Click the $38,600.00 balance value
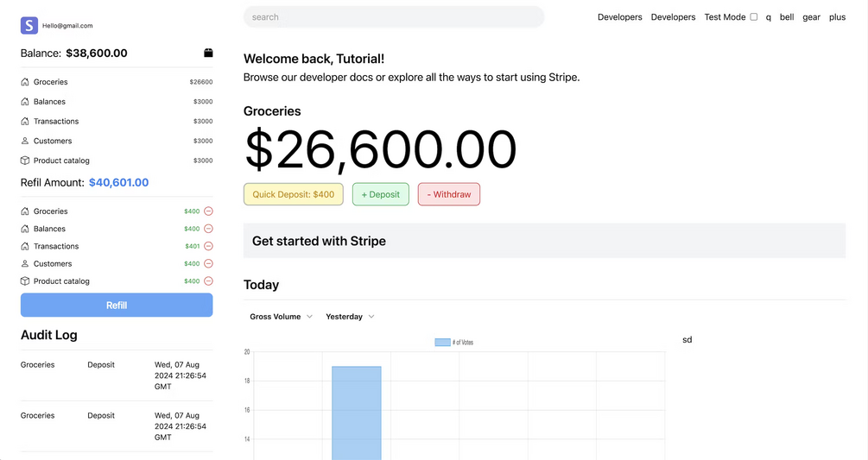Screen dimensions: 868x460 [97, 54]
